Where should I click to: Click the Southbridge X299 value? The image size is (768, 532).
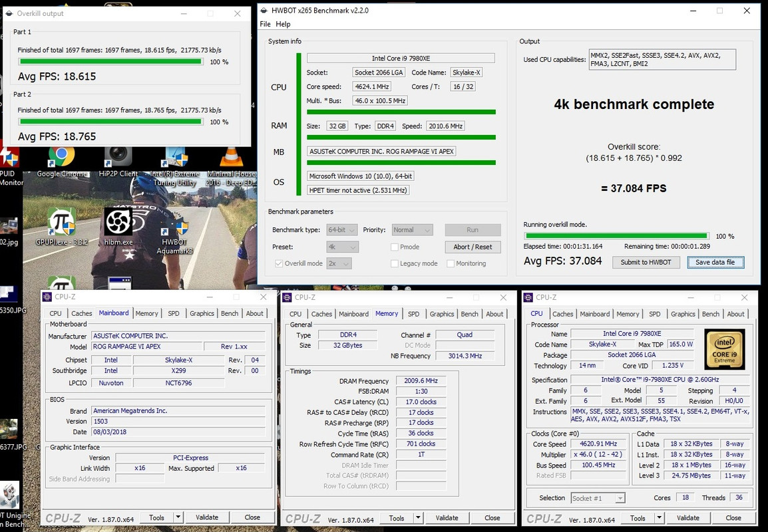pos(178,370)
